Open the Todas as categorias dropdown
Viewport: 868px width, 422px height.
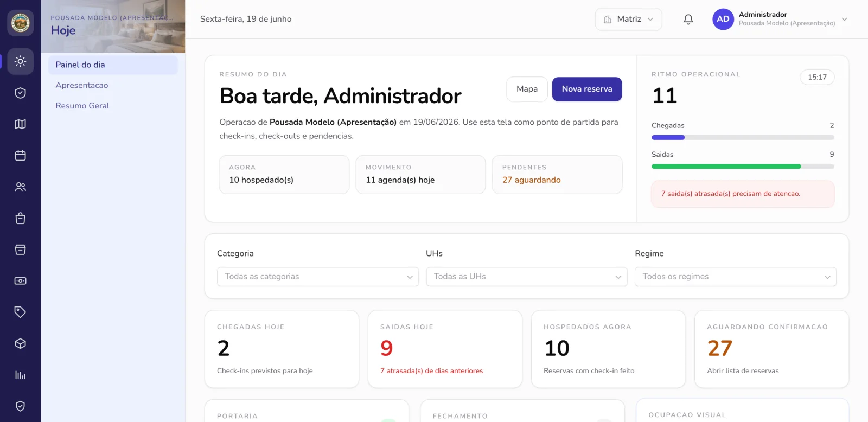pos(318,277)
